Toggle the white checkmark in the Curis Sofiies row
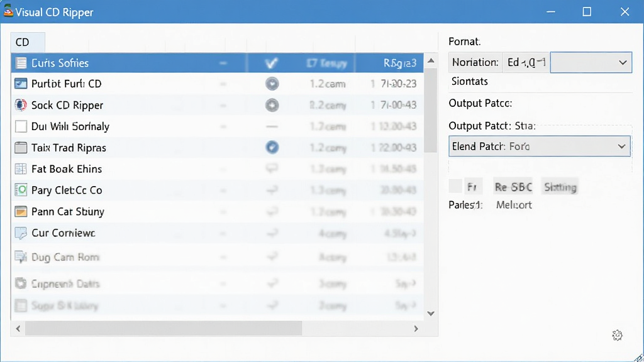 271,63
